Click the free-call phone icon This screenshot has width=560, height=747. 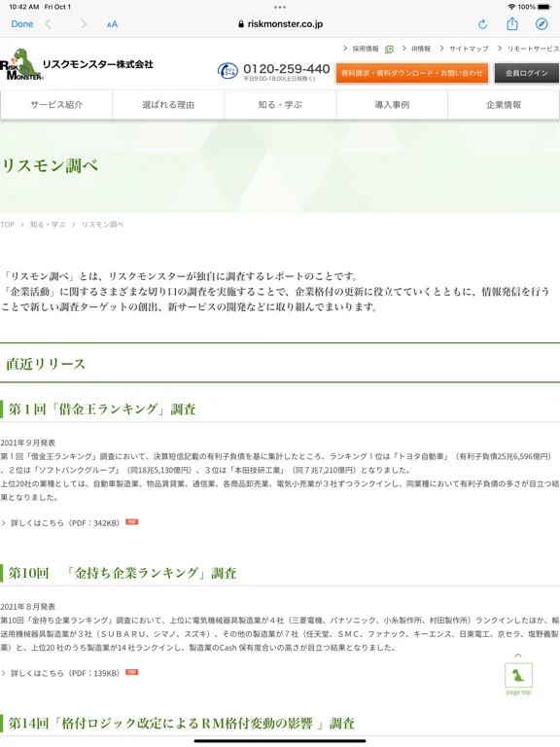tap(227, 71)
